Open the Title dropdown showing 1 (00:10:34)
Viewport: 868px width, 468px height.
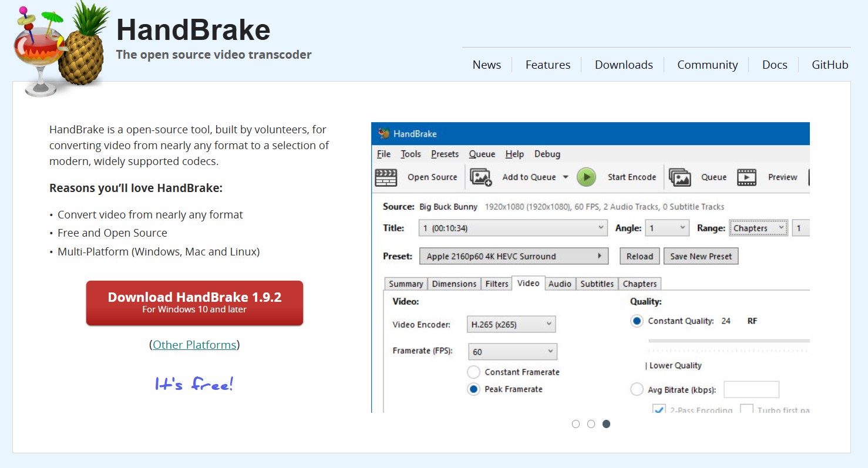[513, 228]
